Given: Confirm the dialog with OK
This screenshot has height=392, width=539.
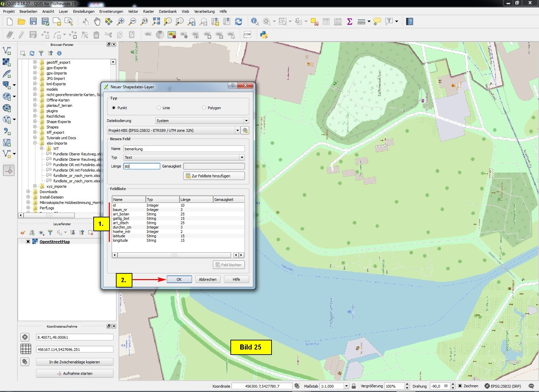Looking at the screenshot, I should click(x=179, y=279).
